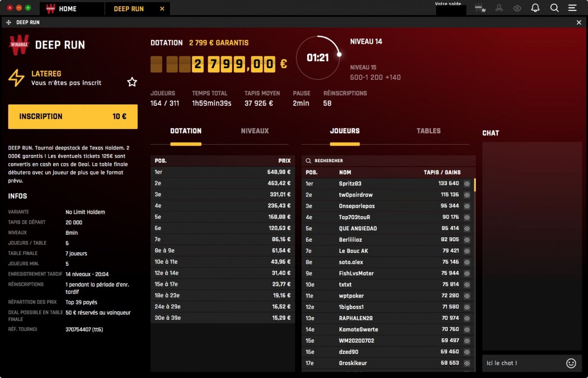Switch to the TABLES tab
The width and height of the screenshot is (588, 378).
[x=429, y=131]
